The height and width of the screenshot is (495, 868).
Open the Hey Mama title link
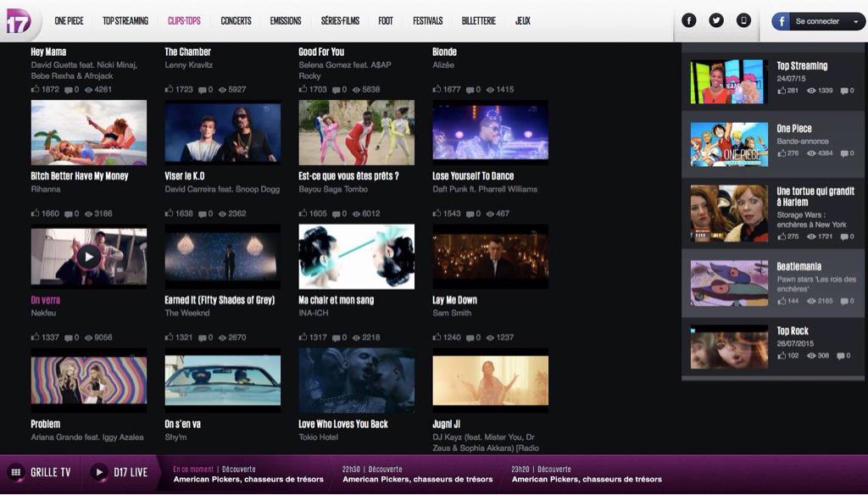48,52
